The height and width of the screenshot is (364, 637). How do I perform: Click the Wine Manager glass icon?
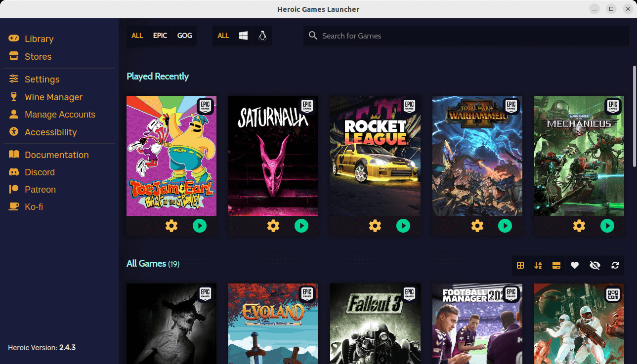coord(14,97)
